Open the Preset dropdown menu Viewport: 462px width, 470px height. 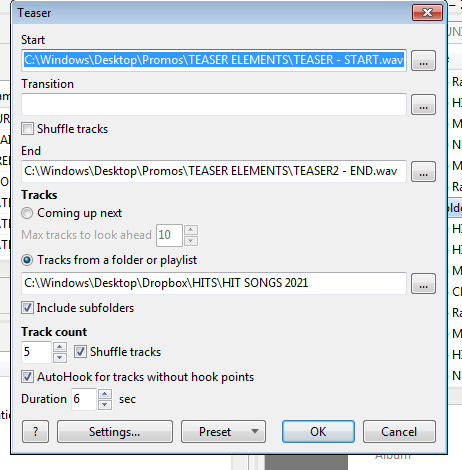223,432
